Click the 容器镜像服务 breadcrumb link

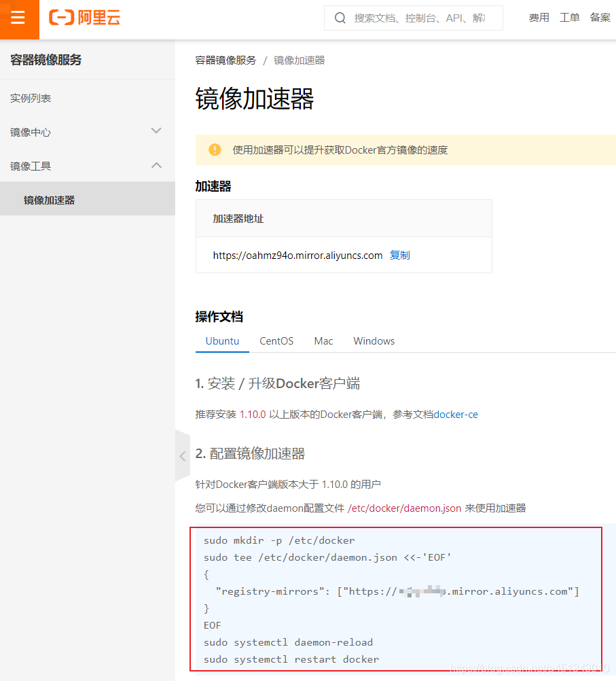click(225, 60)
